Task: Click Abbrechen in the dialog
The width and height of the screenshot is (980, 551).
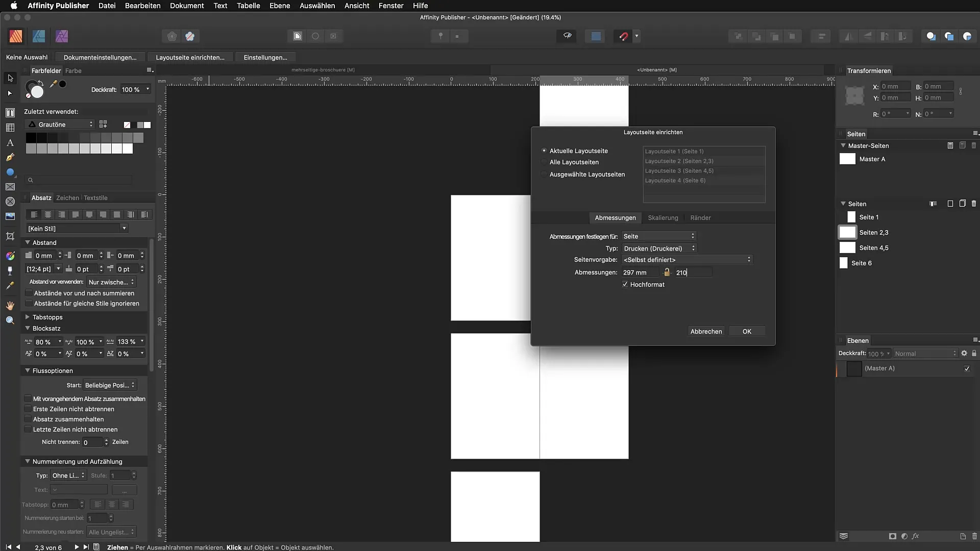Action: tap(706, 331)
